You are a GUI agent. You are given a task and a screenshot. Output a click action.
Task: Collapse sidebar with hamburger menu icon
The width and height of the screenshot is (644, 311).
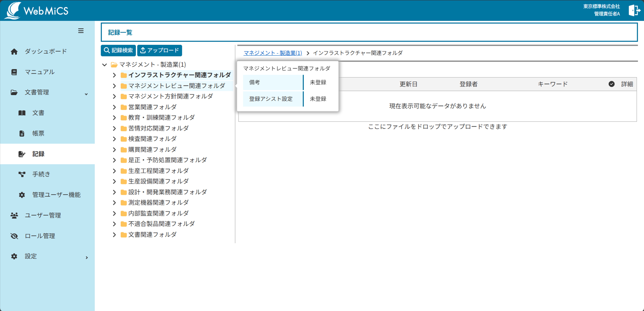click(81, 31)
